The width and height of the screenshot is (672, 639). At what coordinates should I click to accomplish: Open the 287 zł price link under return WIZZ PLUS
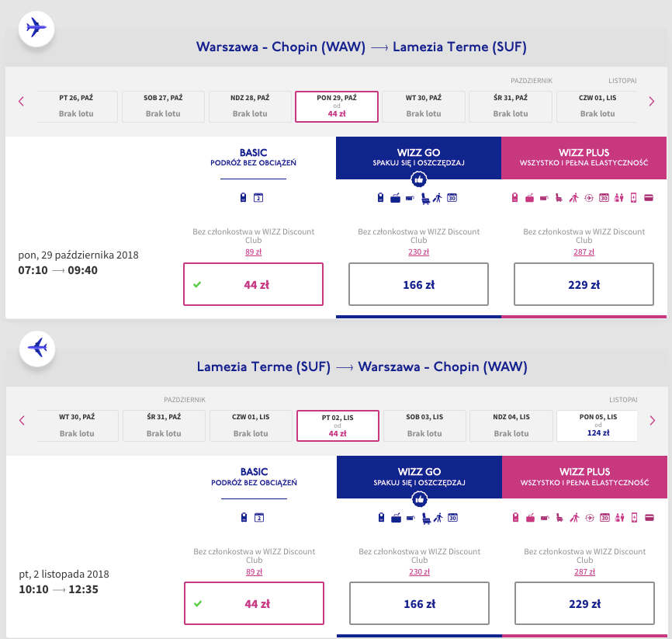pos(584,570)
